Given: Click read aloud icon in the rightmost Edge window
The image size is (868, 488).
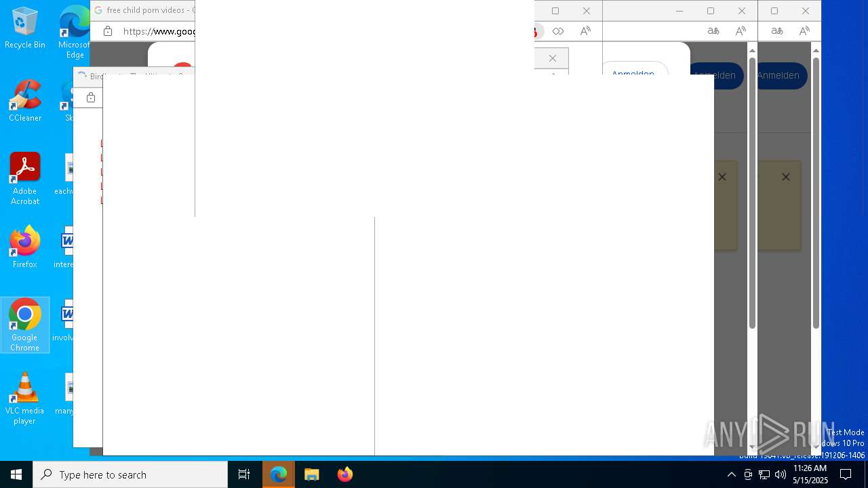Looking at the screenshot, I should click(x=804, y=31).
